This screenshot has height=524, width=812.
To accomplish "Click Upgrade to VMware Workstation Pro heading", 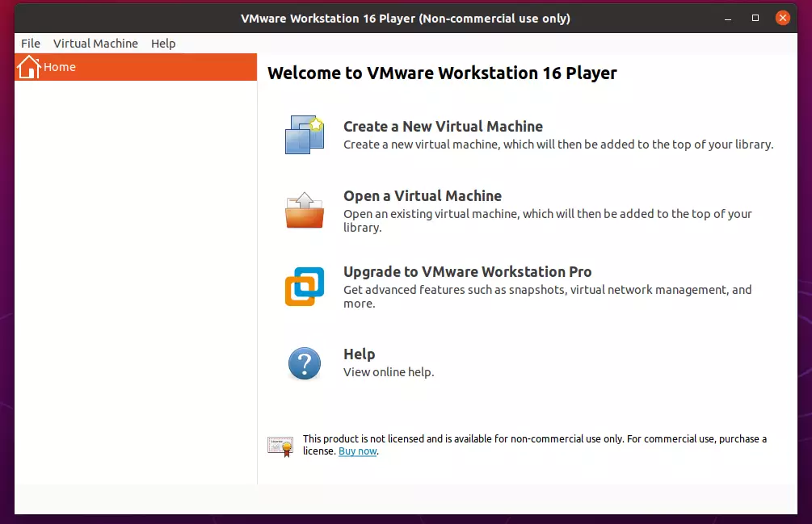I will click(x=468, y=271).
